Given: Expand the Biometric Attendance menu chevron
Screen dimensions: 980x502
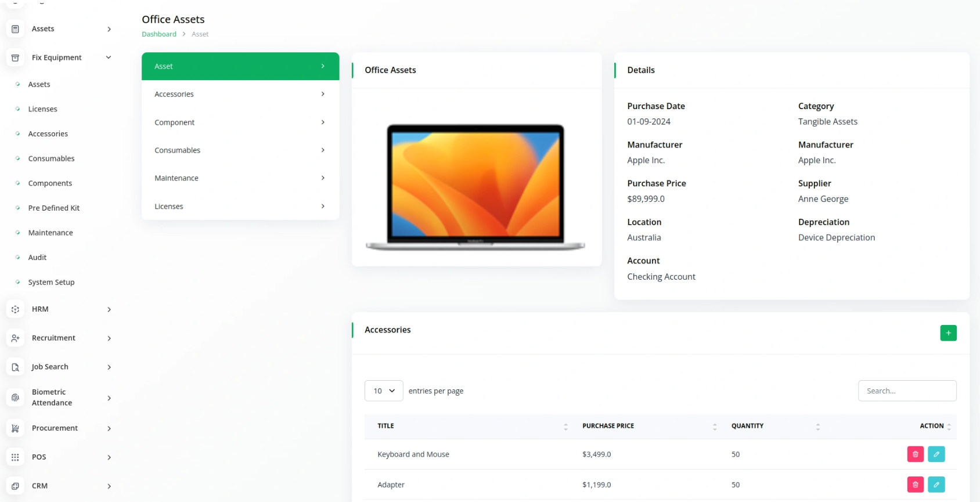Looking at the screenshot, I should (x=109, y=398).
